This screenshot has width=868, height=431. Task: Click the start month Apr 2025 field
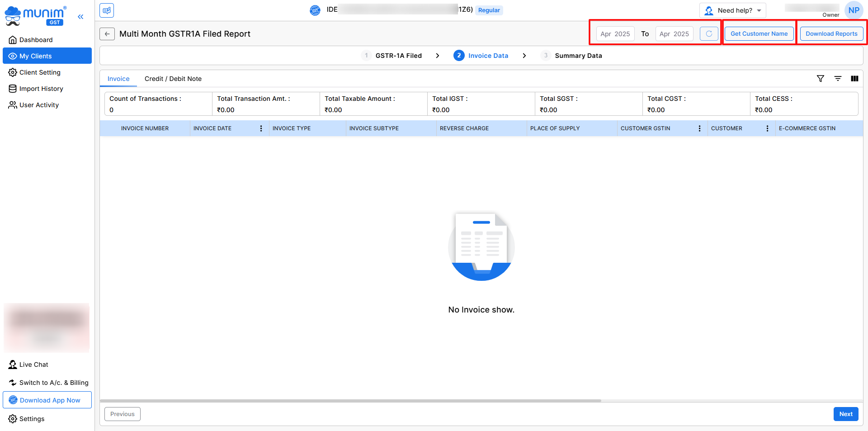(615, 34)
